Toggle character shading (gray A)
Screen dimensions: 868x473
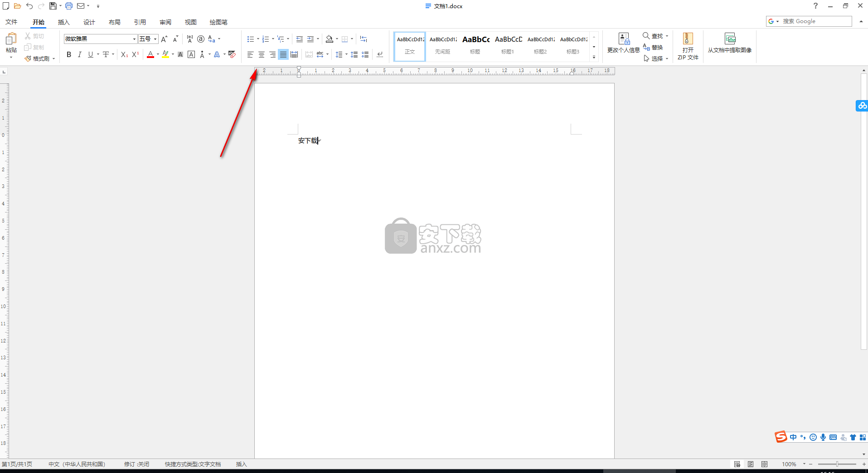coord(180,54)
